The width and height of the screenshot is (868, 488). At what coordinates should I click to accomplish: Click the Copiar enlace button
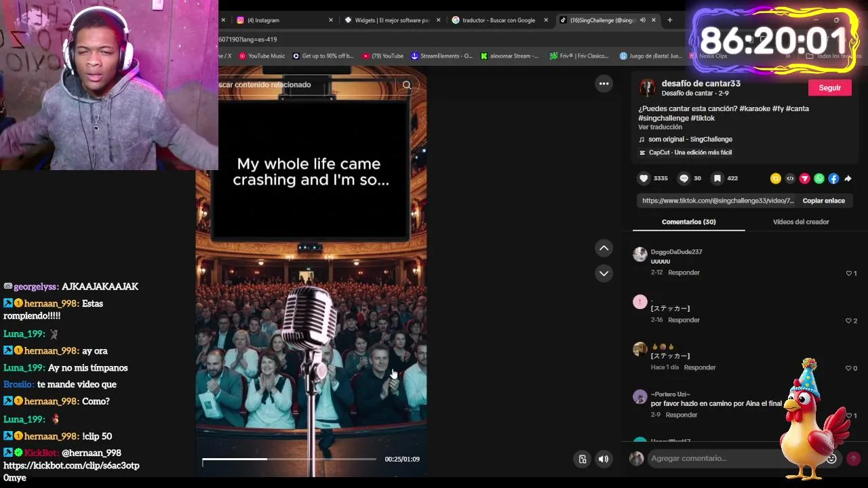point(823,201)
